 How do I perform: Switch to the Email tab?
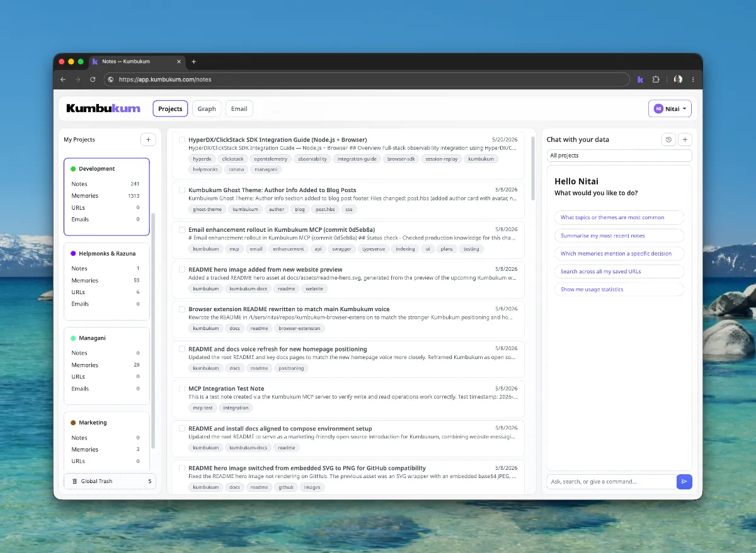coord(239,108)
